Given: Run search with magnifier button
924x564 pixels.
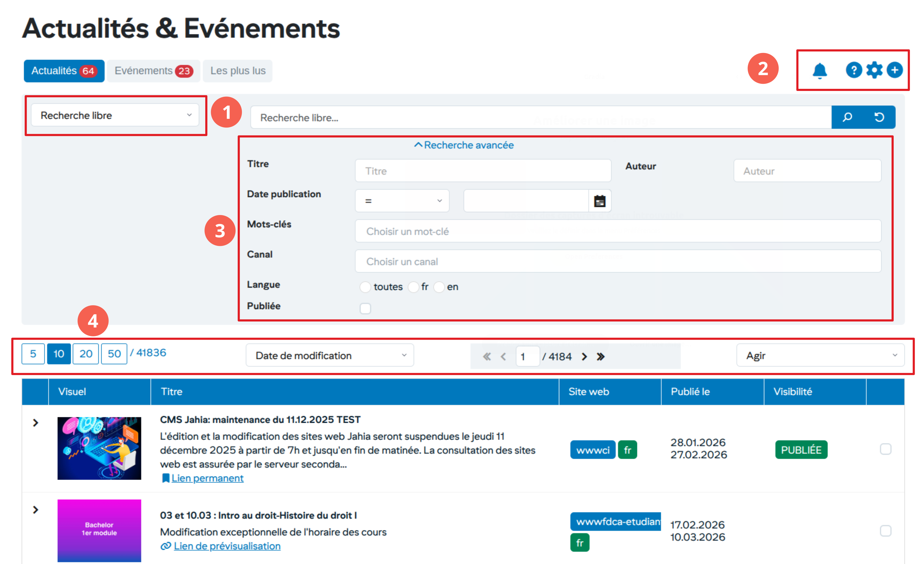Looking at the screenshot, I should [x=847, y=117].
